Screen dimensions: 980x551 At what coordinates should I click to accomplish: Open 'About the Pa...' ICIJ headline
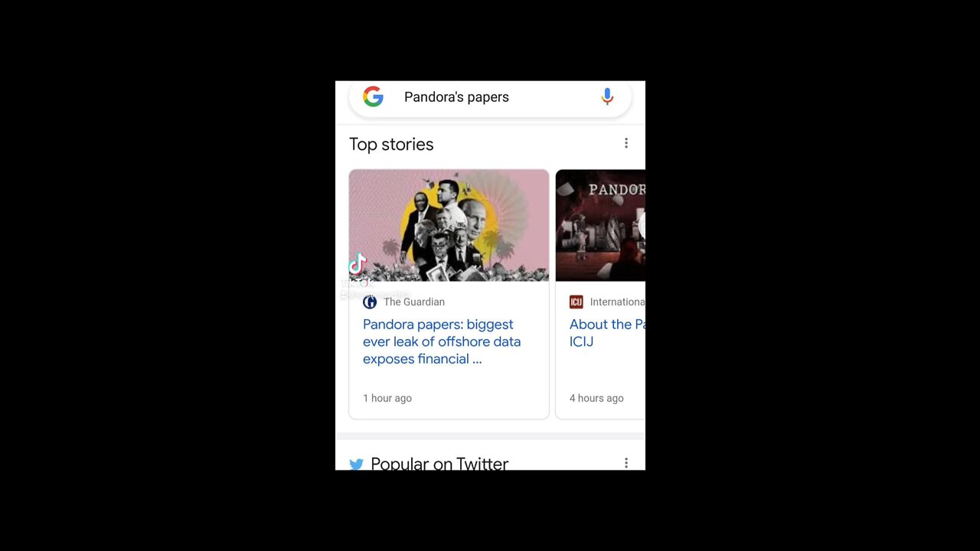tap(607, 333)
